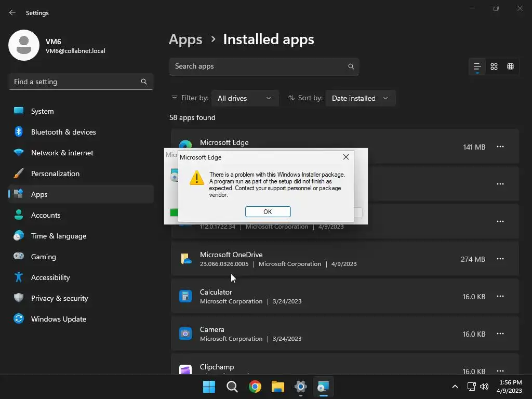Go back using the Settings back arrow
Viewport: 532px width, 399px height.
coord(12,12)
